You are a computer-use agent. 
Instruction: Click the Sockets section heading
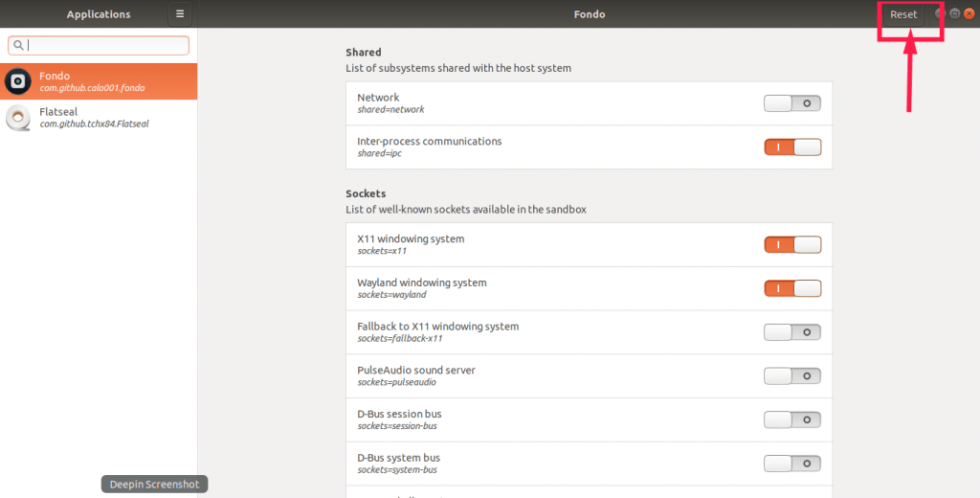(x=366, y=193)
